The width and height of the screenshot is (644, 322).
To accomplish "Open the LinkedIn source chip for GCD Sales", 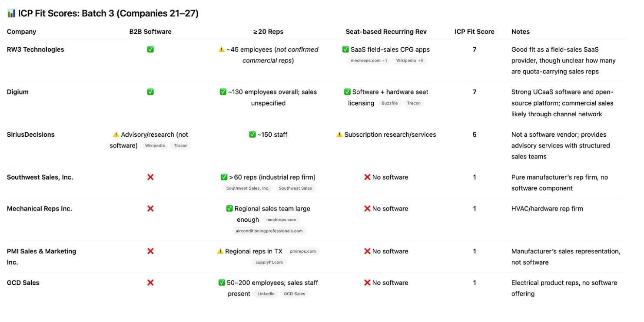I will point(266,294).
